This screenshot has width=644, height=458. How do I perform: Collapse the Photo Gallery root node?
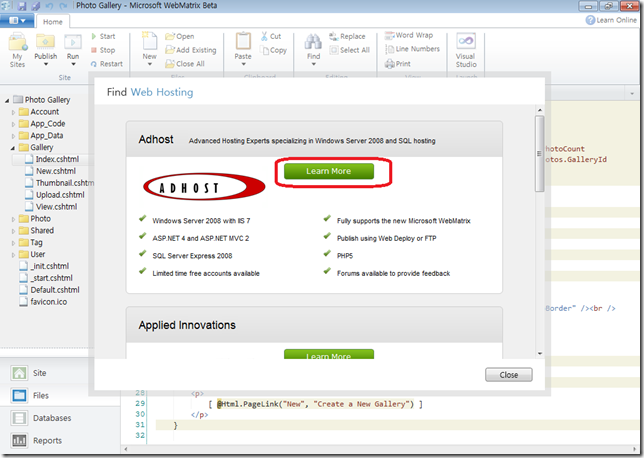click(x=7, y=100)
